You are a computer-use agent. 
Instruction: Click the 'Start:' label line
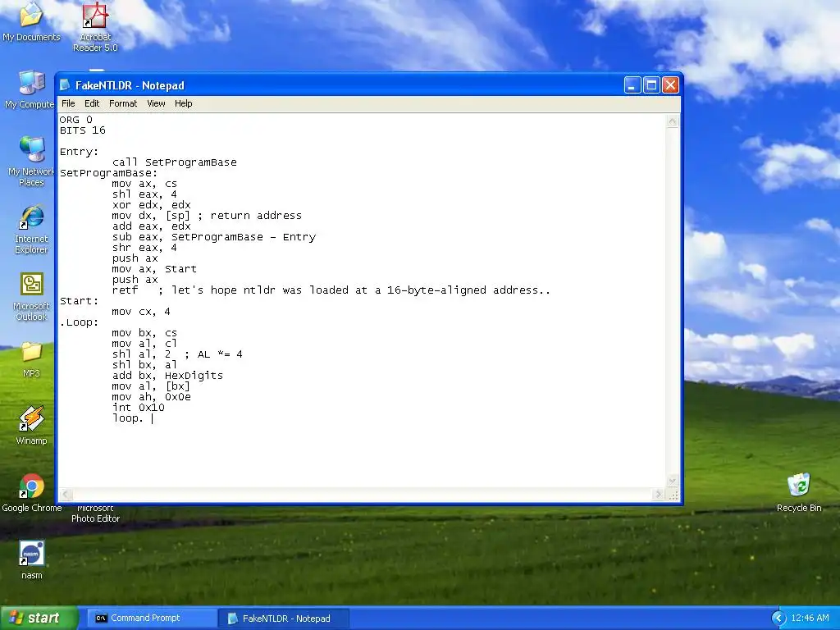pos(79,301)
